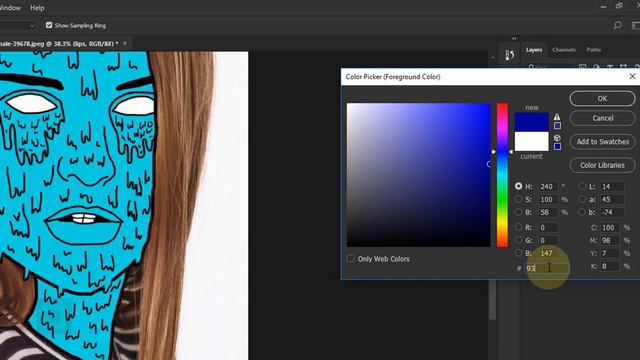The image size is (640, 360).
Task: Click the new color preview swatch
Action: click(531, 122)
